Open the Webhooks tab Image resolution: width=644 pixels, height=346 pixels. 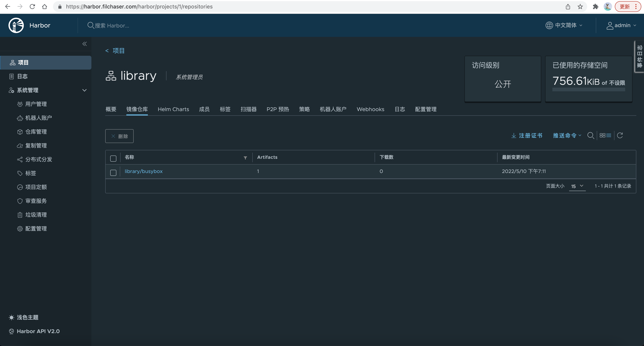coord(370,109)
